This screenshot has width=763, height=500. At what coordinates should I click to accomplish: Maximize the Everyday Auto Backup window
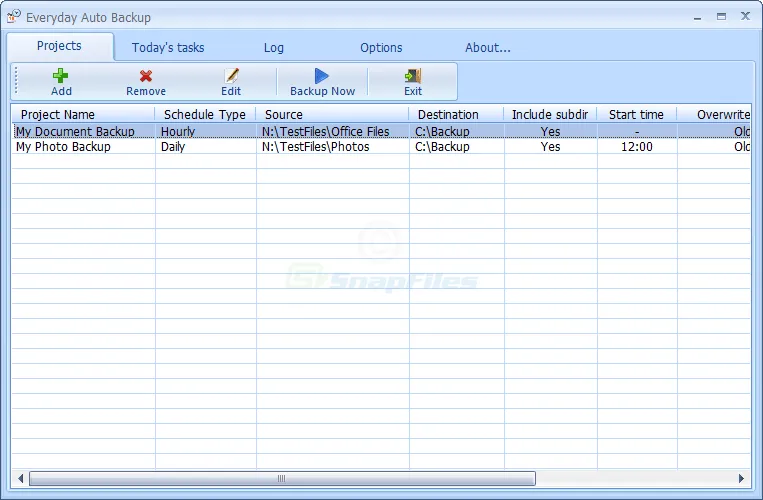721,17
